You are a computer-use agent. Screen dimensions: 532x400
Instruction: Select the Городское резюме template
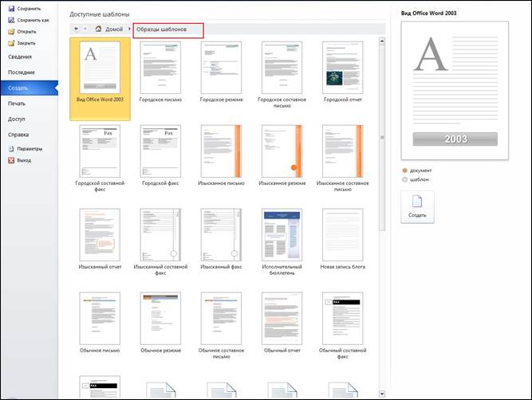click(221, 72)
